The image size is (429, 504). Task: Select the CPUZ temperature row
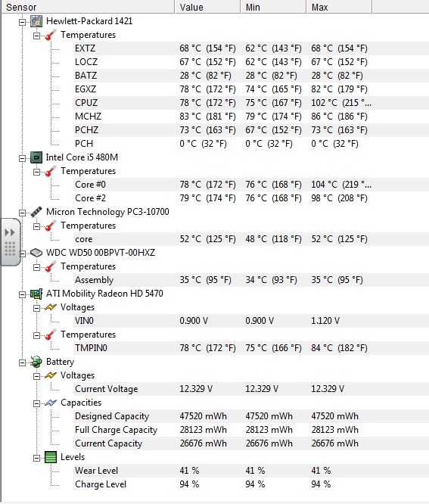point(251,103)
